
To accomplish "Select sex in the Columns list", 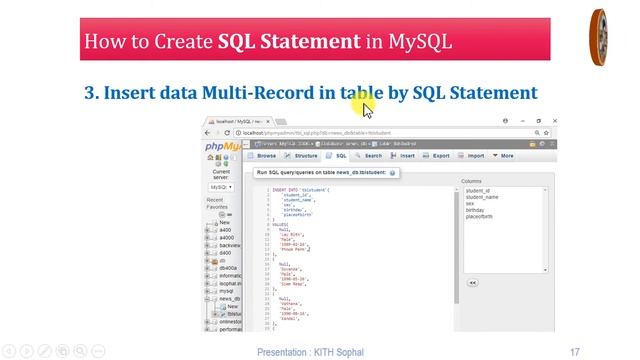I will [x=470, y=203].
